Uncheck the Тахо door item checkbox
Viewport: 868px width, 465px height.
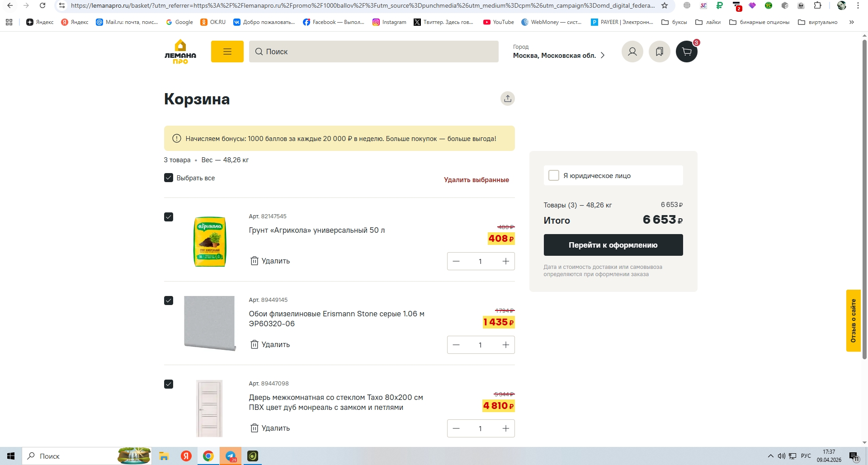[169, 384]
